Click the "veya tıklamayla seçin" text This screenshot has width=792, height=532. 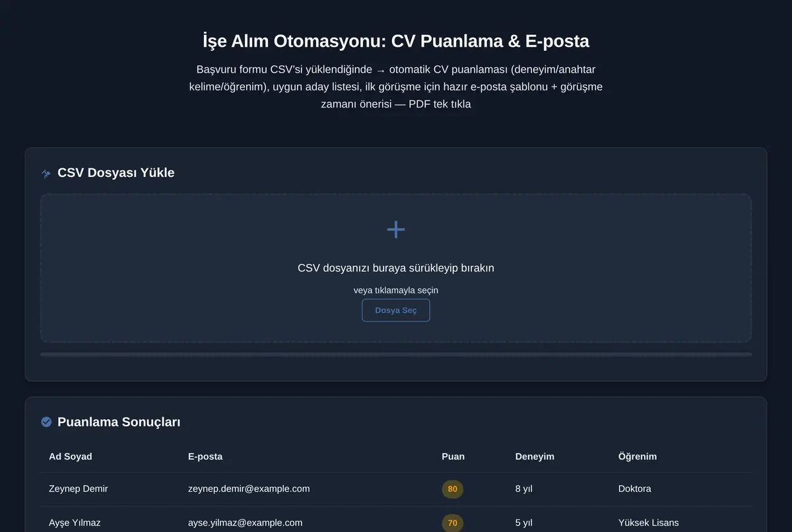396,290
